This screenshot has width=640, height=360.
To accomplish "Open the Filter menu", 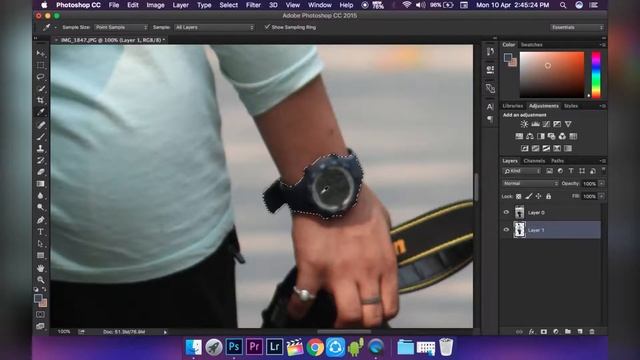I will [253, 5].
